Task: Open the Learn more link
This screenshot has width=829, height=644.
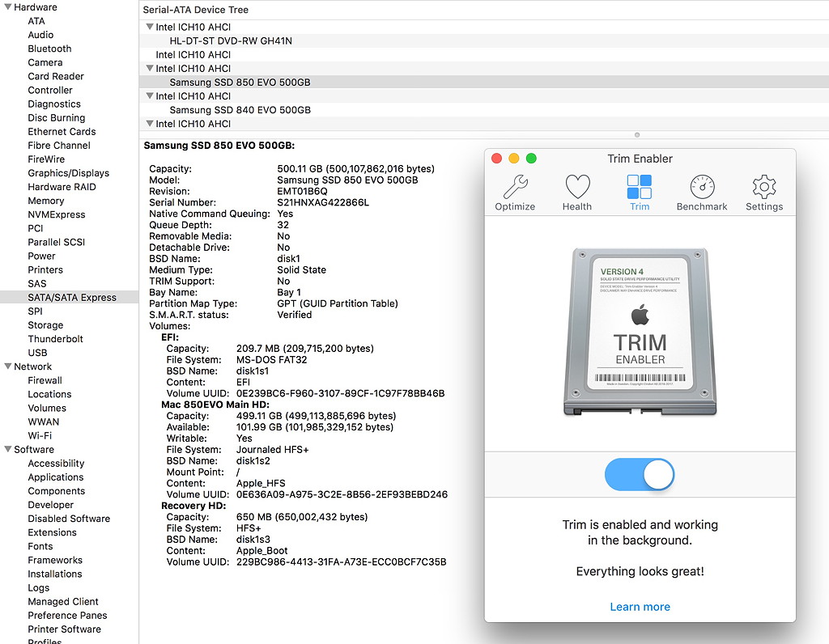Action: (x=640, y=607)
